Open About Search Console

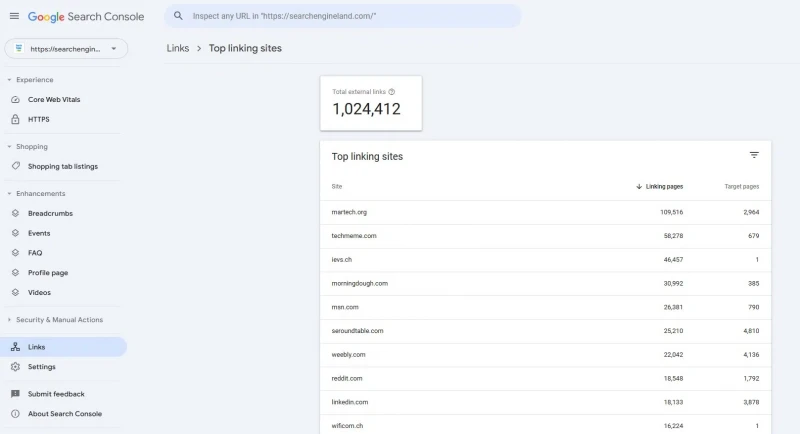point(63,414)
